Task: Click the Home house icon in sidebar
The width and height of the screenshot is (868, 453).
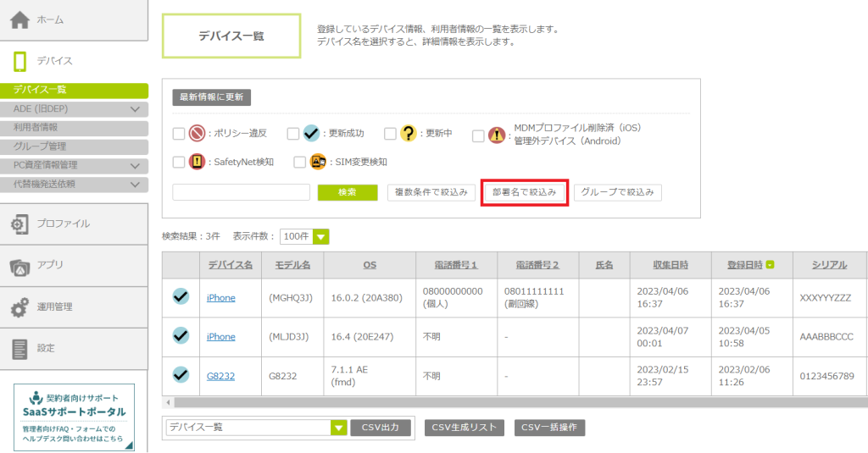Action: [19, 19]
